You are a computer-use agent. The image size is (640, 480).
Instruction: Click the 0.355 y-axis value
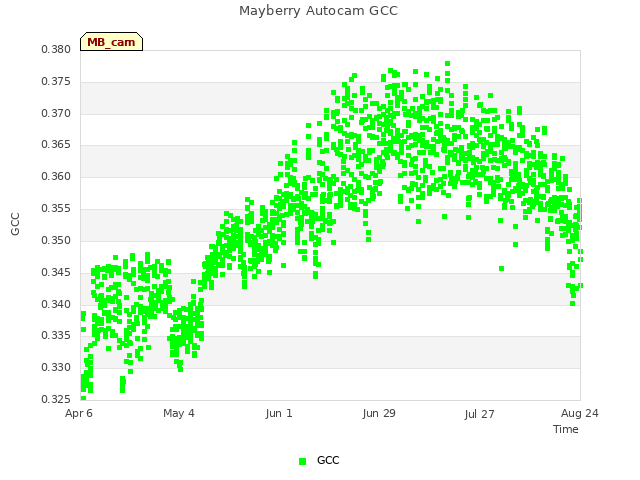[x=56, y=208]
